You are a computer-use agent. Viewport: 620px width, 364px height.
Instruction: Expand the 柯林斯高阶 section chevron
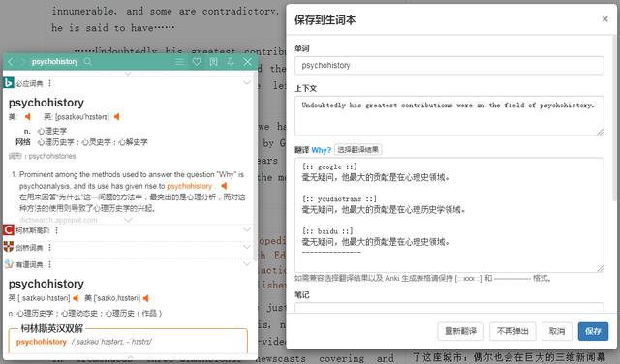tap(247, 230)
